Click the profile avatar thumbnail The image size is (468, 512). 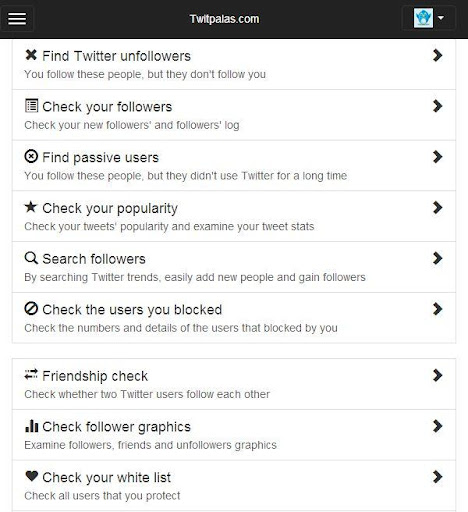click(x=423, y=18)
